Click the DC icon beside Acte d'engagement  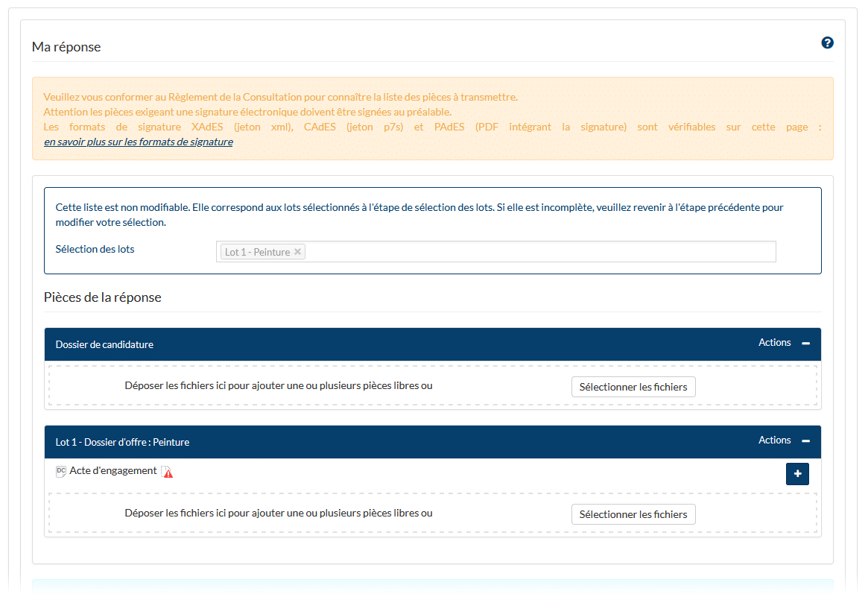click(x=61, y=471)
